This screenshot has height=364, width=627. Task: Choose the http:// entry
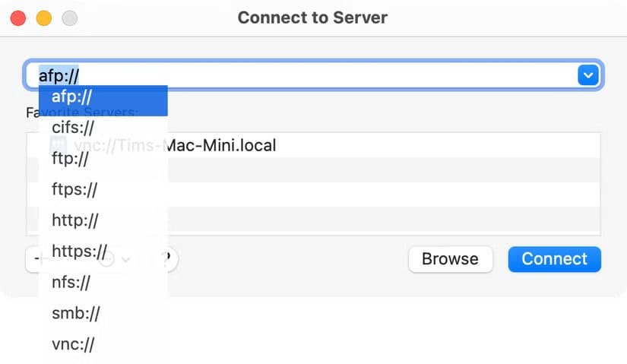click(x=103, y=220)
